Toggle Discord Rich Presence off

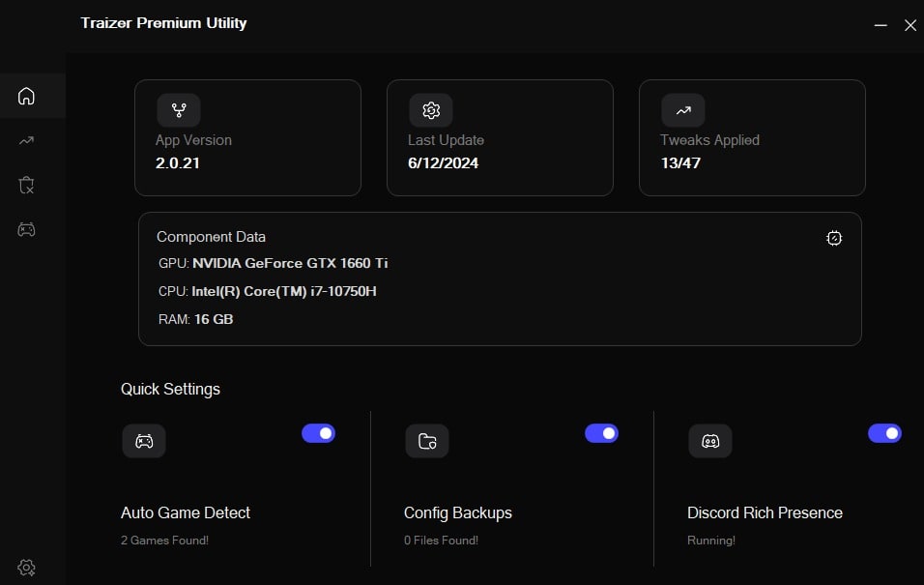[884, 433]
